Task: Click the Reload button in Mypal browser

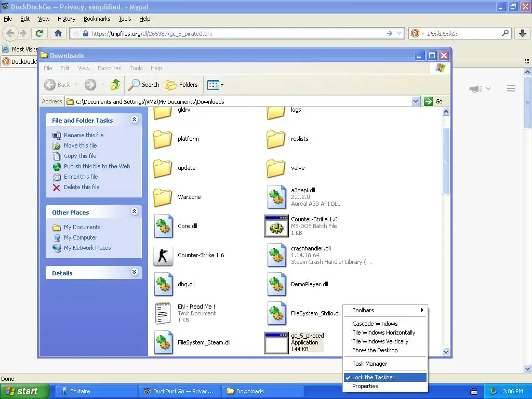Action: (39, 33)
